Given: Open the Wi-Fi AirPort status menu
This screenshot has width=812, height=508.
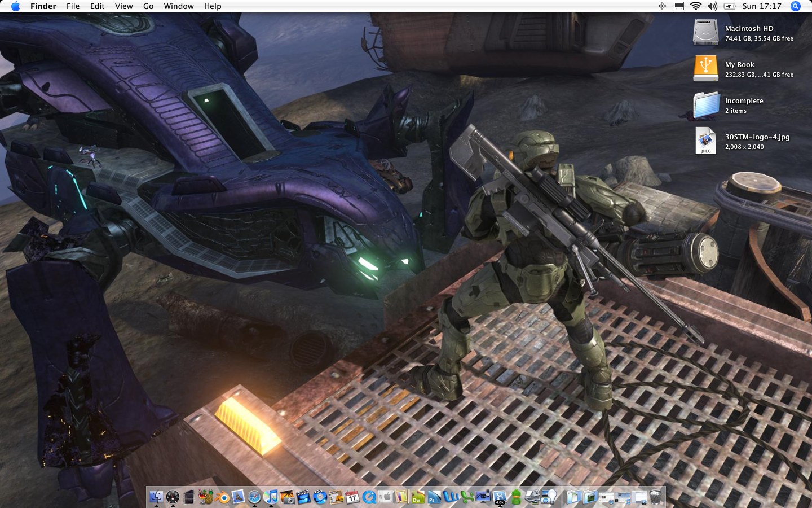Looking at the screenshot, I should click(696, 6).
